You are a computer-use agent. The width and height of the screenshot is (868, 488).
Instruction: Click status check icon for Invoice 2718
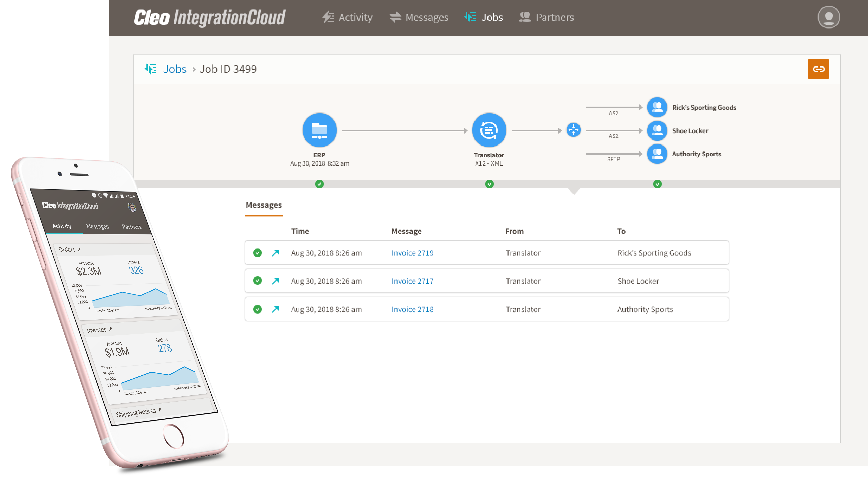tap(257, 309)
